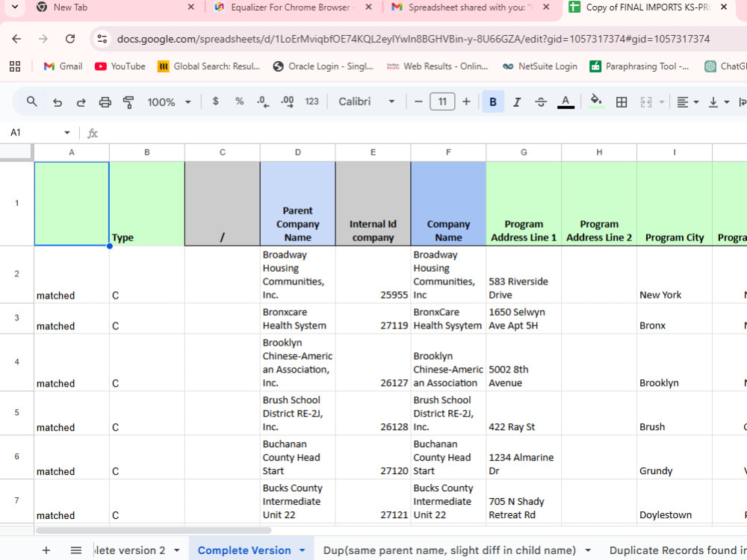Select column G header
Viewport: 747px width, 560px height.
524,152
